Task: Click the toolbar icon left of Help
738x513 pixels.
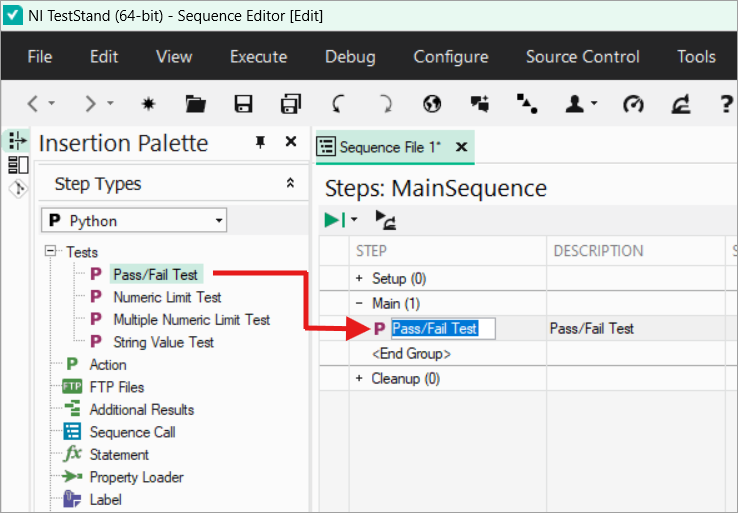Action: [x=681, y=104]
